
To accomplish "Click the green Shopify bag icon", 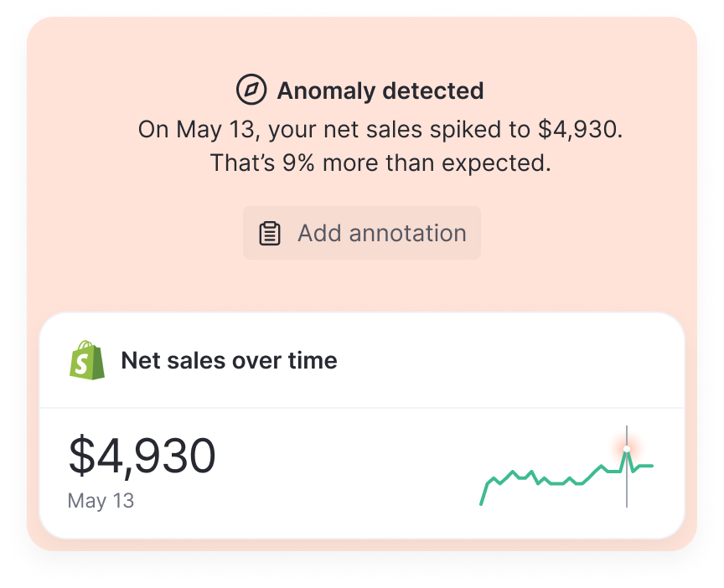I will click(x=87, y=360).
